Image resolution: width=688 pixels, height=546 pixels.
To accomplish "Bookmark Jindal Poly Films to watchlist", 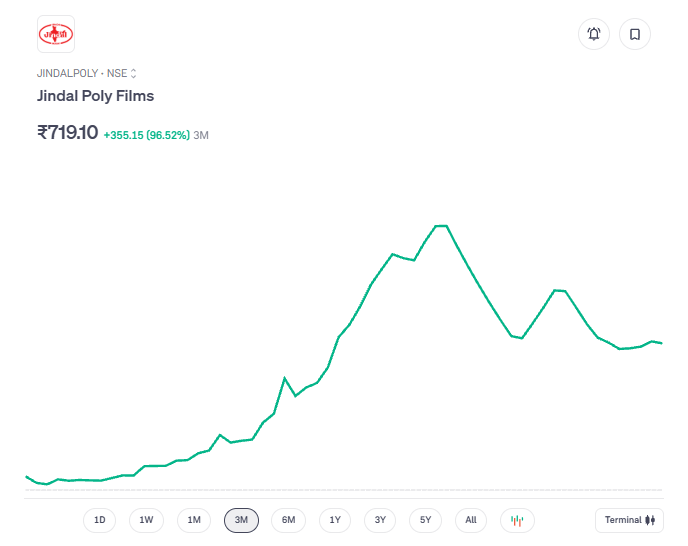I will pos(635,34).
